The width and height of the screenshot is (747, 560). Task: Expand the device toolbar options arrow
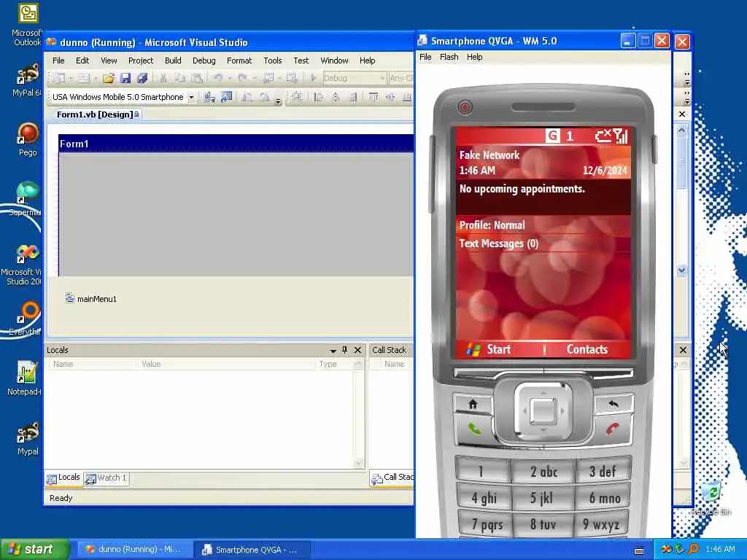tap(278, 101)
